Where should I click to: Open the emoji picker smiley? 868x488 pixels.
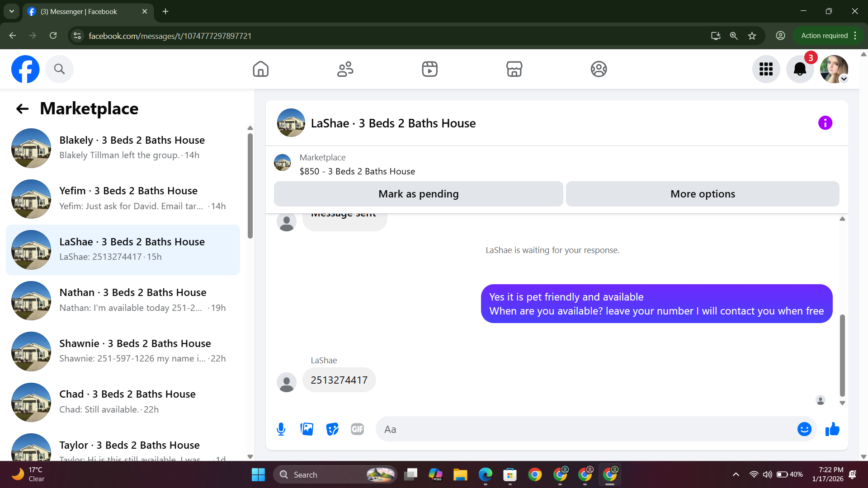pos(804,429)
